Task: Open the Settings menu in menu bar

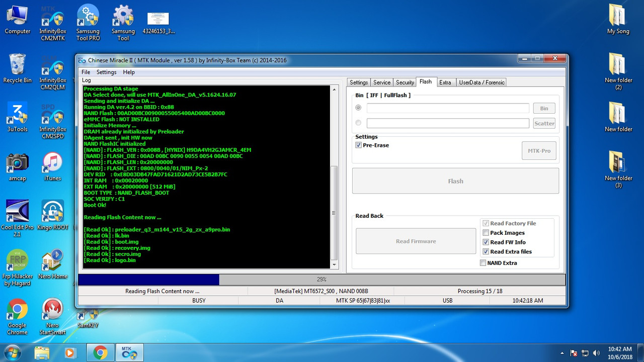Action: tap(106, 72)
